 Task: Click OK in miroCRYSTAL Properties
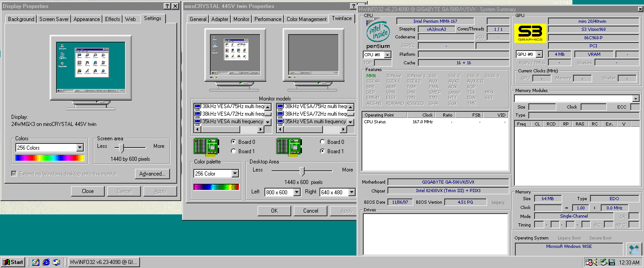[274, 211]
